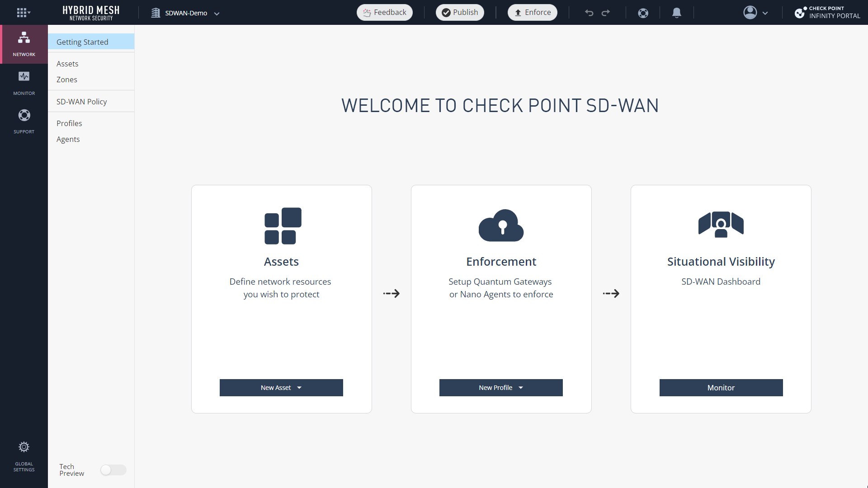Click the Feedback button

coord(385,13)
